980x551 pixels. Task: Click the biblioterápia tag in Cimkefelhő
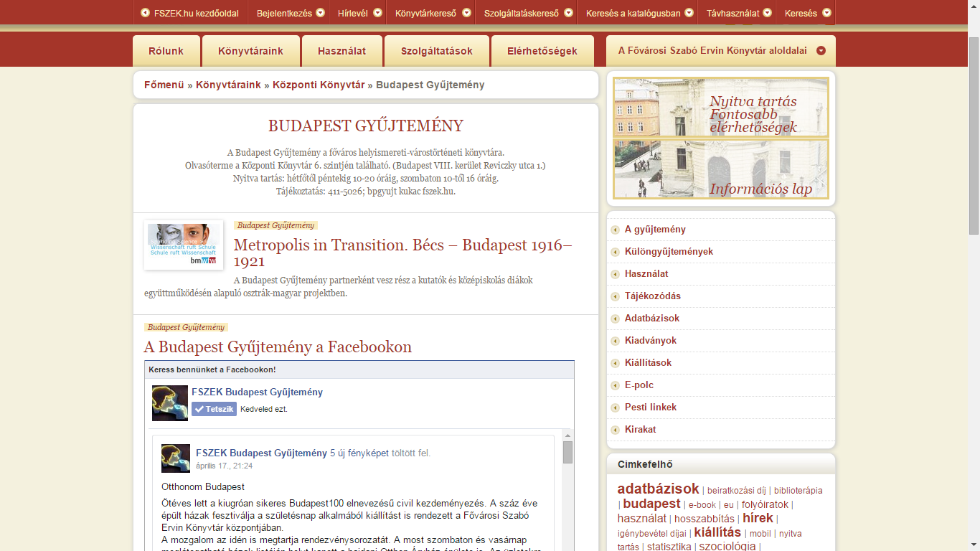[798, 491]
